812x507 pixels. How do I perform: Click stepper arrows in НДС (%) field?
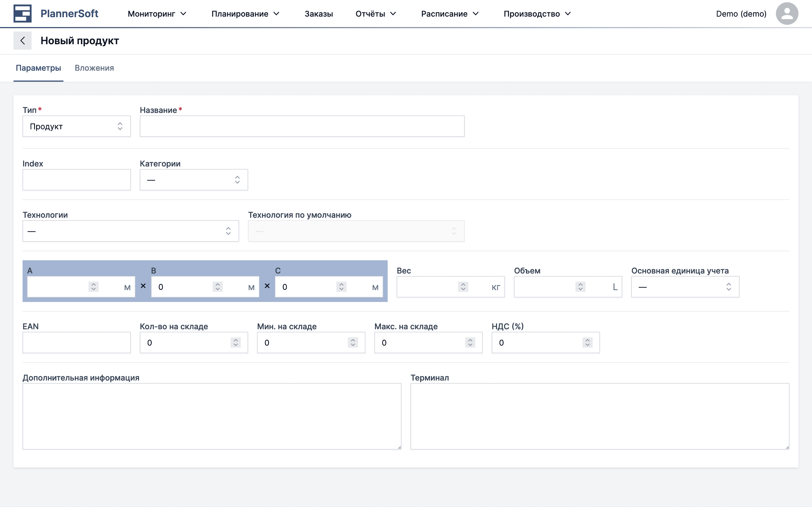click(x=587, y=342)
